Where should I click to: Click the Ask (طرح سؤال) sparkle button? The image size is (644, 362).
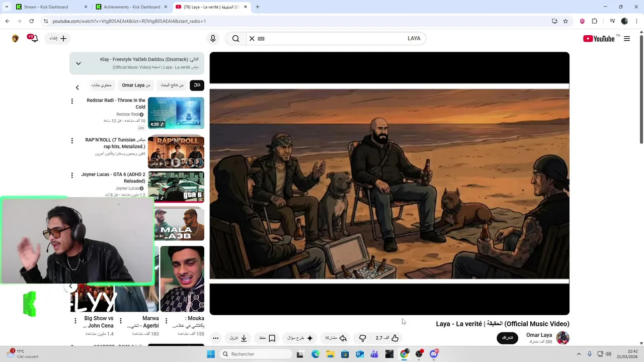[300, 338]
